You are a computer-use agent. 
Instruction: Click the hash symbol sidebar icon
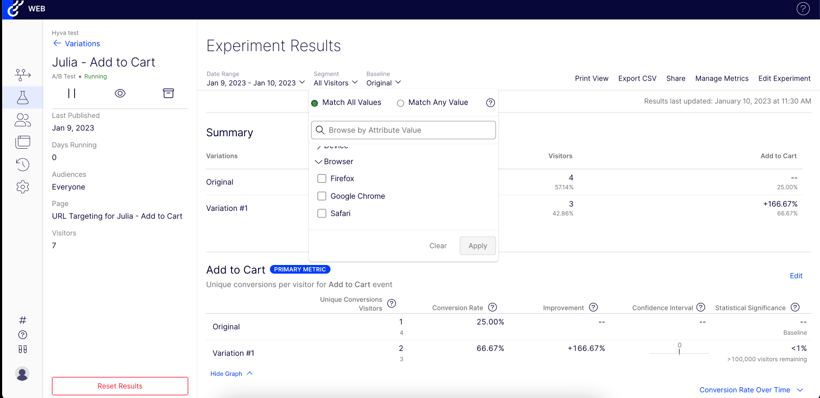point(22,321)
